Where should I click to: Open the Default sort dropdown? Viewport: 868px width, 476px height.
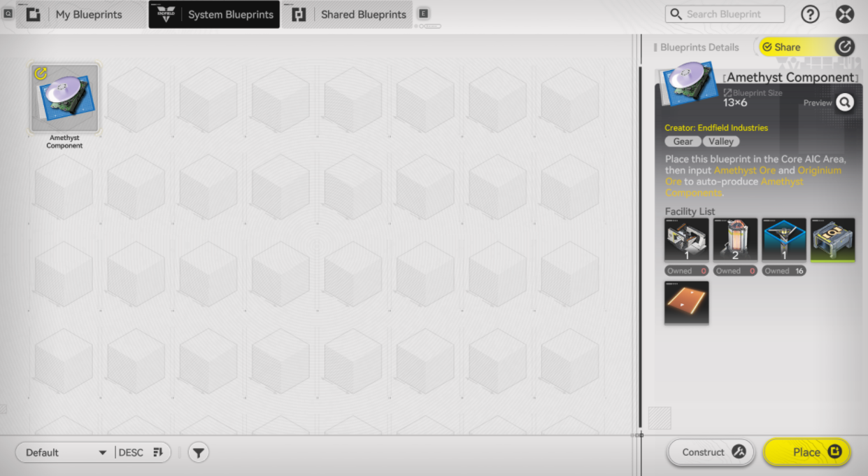click(65, 452)
